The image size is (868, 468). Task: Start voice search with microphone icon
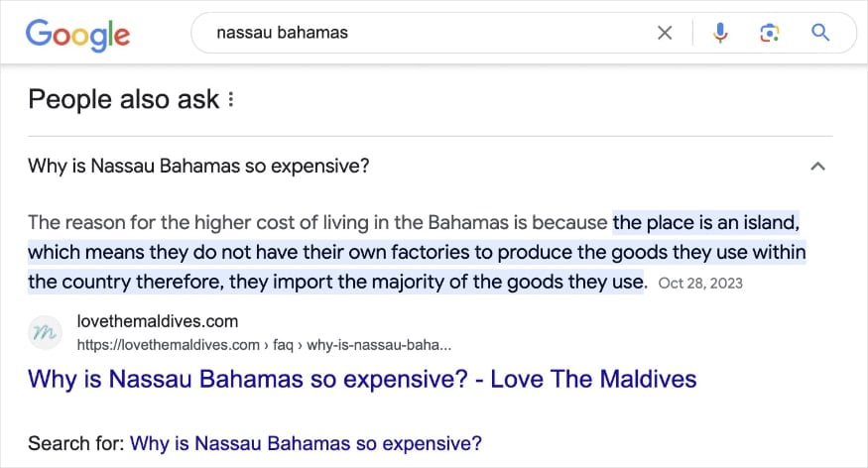(x=720, y=33)
